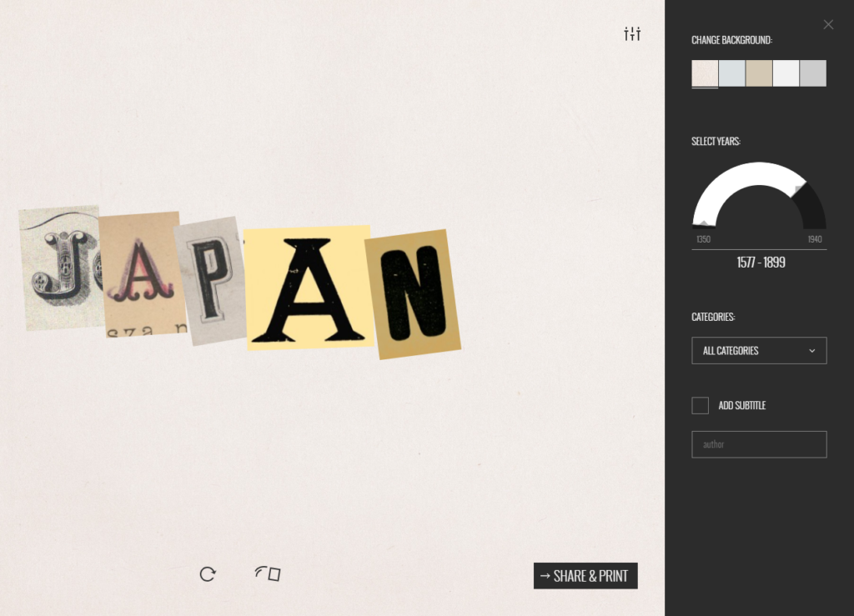
Task: Choose the white background swatch
Action: coord(786,73)
